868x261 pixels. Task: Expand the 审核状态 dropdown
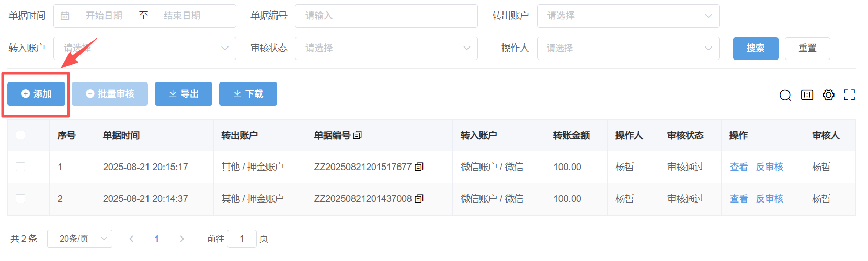[386, 48]
